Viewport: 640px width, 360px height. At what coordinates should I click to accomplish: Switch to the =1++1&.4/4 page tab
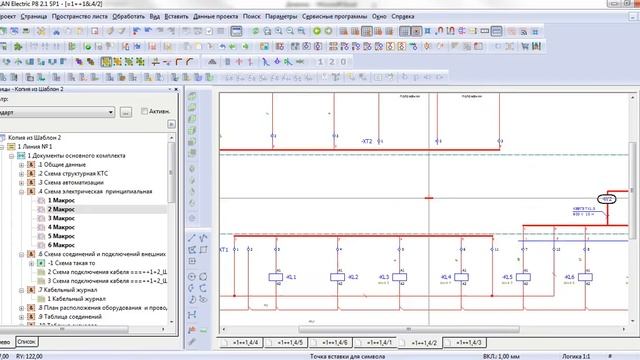(241, 342)
